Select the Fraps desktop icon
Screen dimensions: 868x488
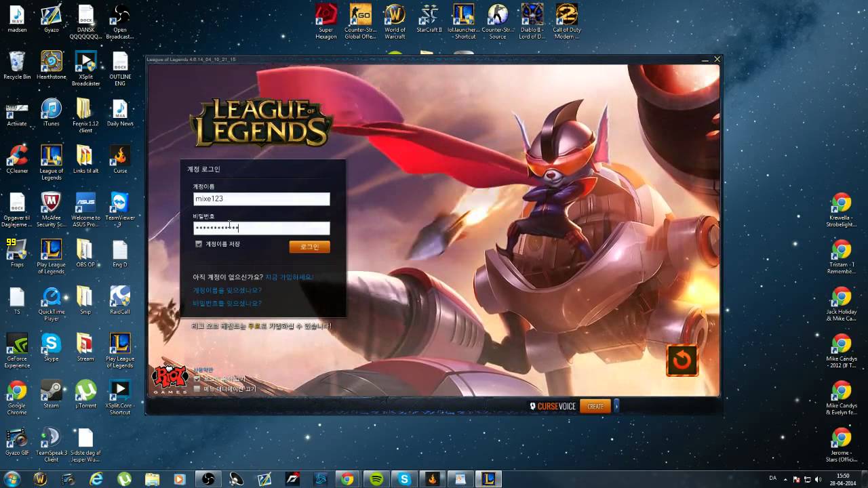[x=17, y=253]
